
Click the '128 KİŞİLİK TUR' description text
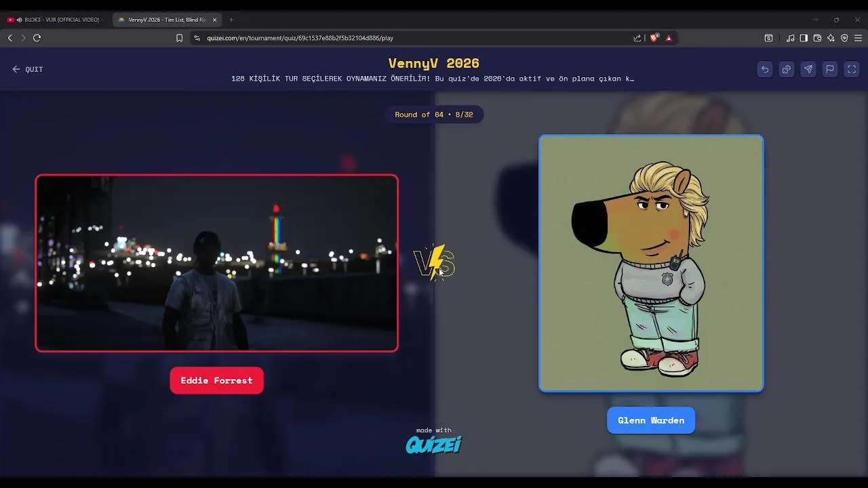pyautogui.click(x=433, y=79)
